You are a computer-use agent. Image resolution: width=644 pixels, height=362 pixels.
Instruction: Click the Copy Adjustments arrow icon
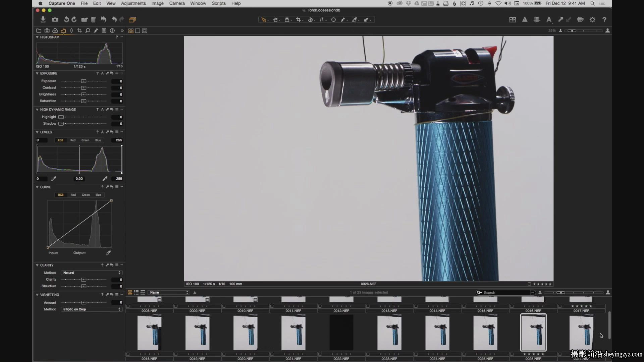pos(560,20)
